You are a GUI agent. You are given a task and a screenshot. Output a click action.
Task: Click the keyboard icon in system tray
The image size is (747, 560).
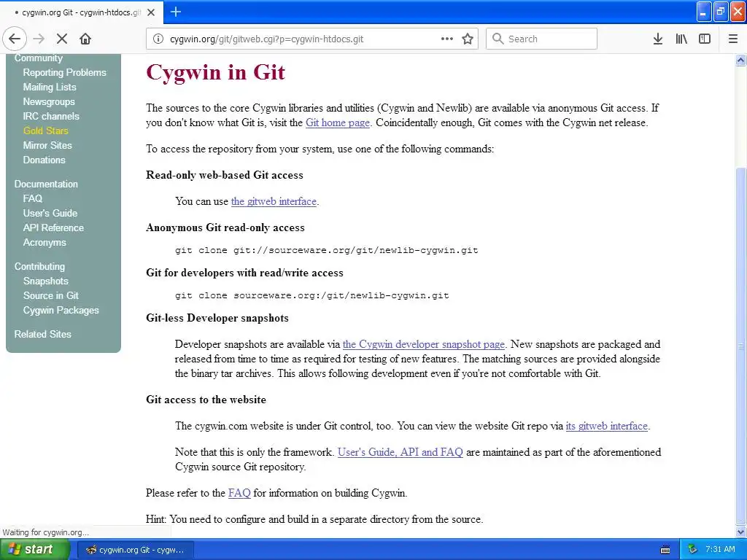665,550
